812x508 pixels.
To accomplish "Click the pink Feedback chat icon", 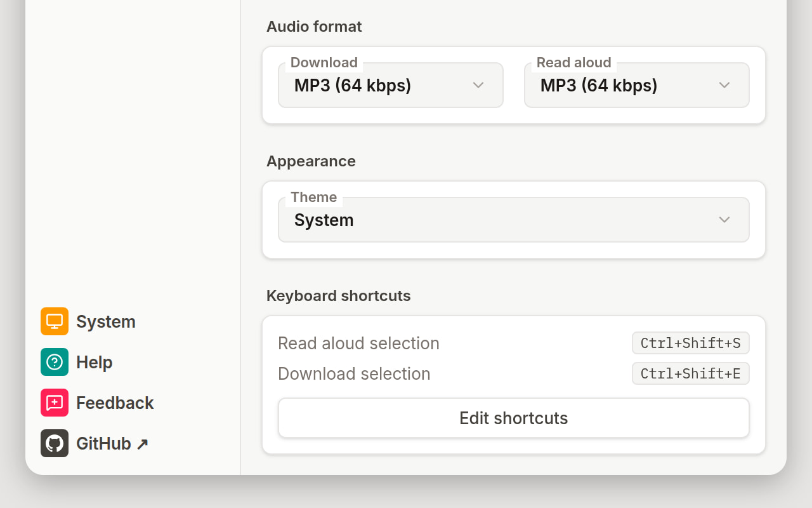I will point(55,403).
